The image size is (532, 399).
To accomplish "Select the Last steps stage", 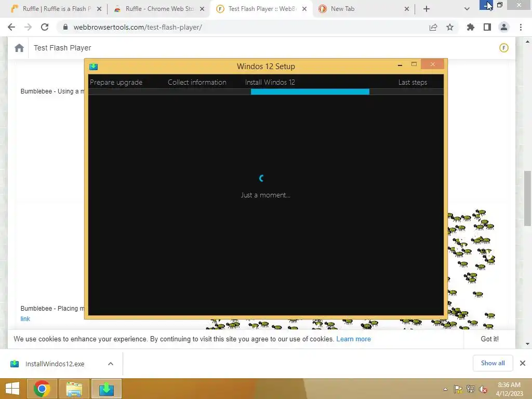I will point(413,82).
